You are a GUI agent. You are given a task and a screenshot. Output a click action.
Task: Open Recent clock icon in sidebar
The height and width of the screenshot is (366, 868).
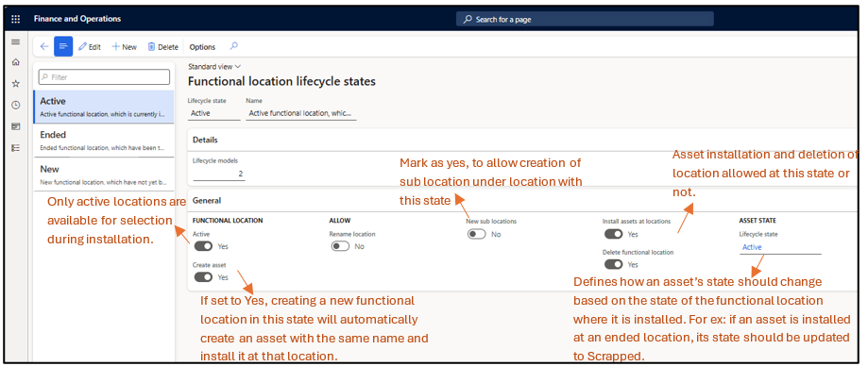pos(15,105)
